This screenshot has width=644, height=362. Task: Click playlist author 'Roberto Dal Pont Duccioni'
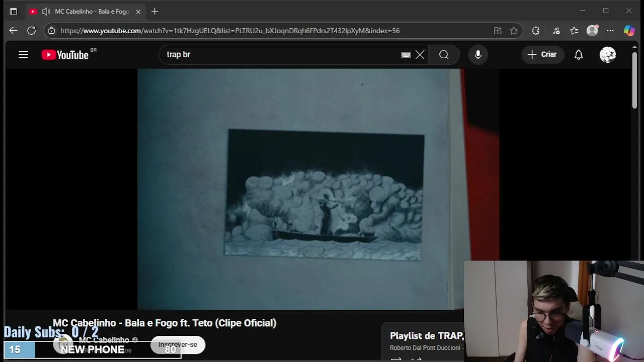point(425,348)
